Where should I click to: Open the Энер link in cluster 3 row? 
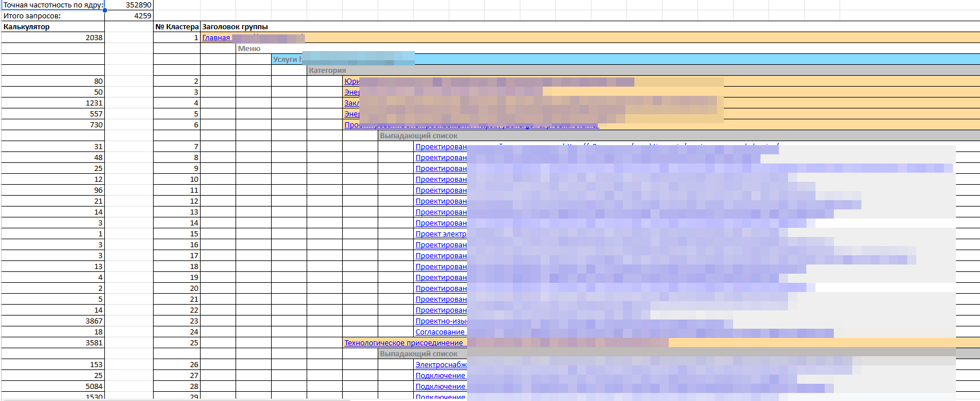352,92
